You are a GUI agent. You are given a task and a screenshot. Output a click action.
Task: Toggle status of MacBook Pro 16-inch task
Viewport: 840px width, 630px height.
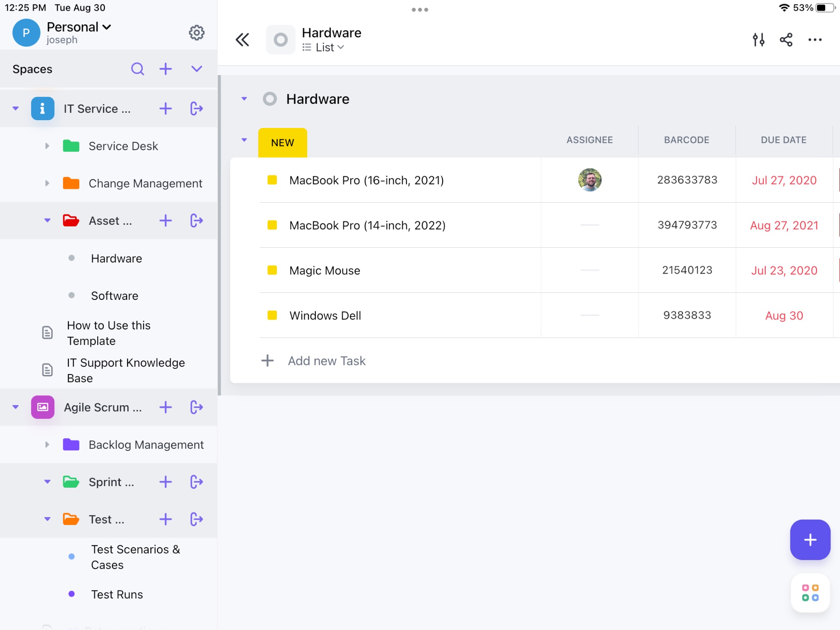click(x=272, y=180)
